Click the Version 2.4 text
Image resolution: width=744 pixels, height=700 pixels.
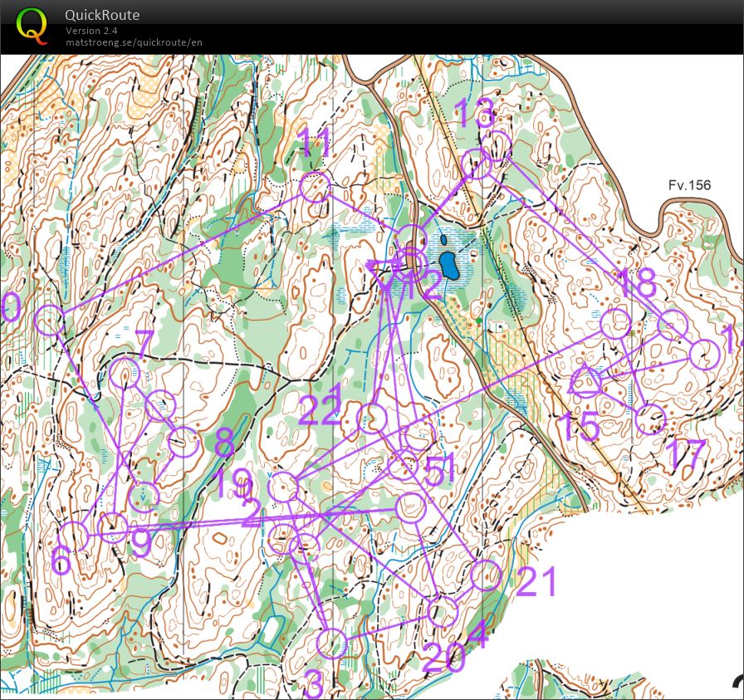(x=92, y=31)
